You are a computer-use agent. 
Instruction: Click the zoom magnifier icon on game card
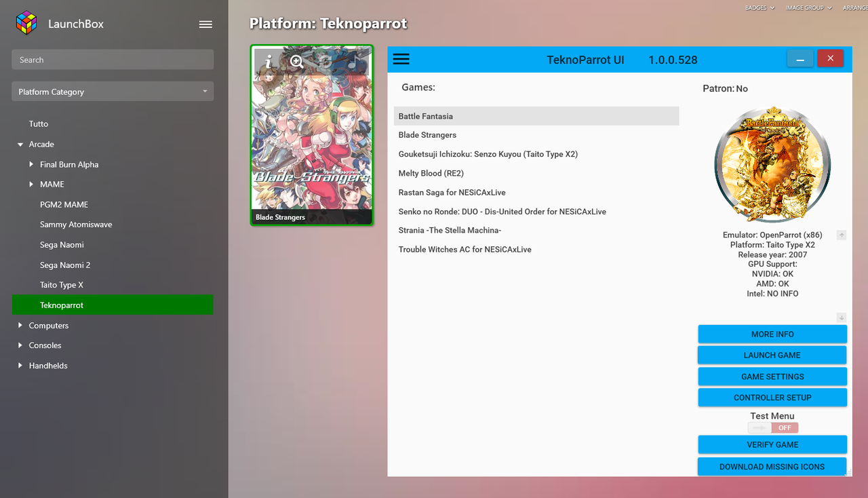[x=296, y=62]
